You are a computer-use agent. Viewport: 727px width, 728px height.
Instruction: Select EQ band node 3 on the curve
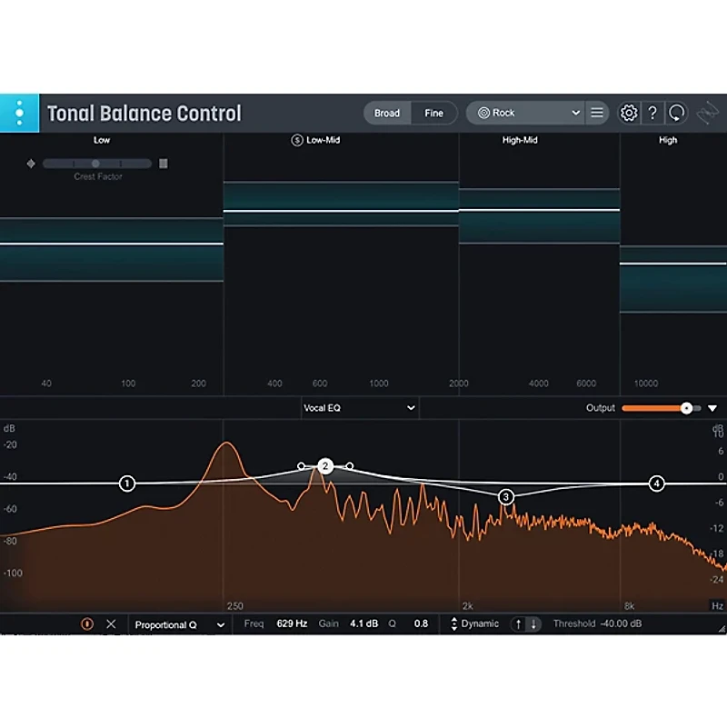(x=506, y=496)
